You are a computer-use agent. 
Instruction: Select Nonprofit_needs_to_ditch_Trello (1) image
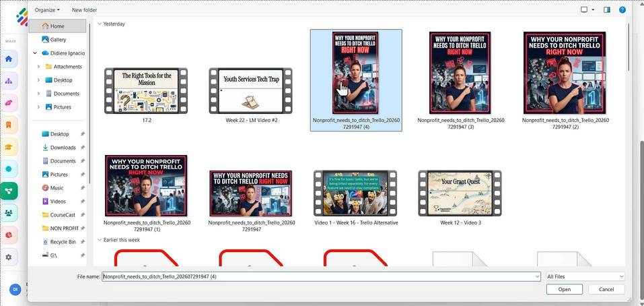tap(147, 193)
